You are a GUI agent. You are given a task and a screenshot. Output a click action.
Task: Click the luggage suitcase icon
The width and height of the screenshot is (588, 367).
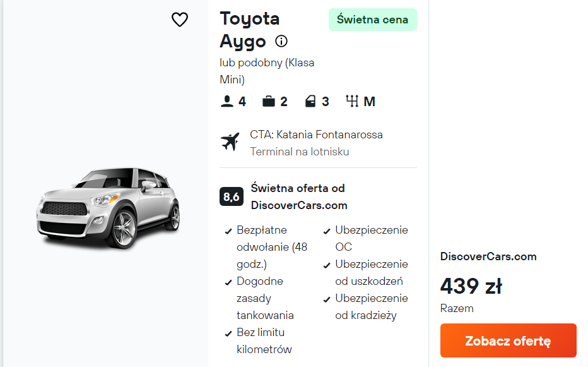269,101
